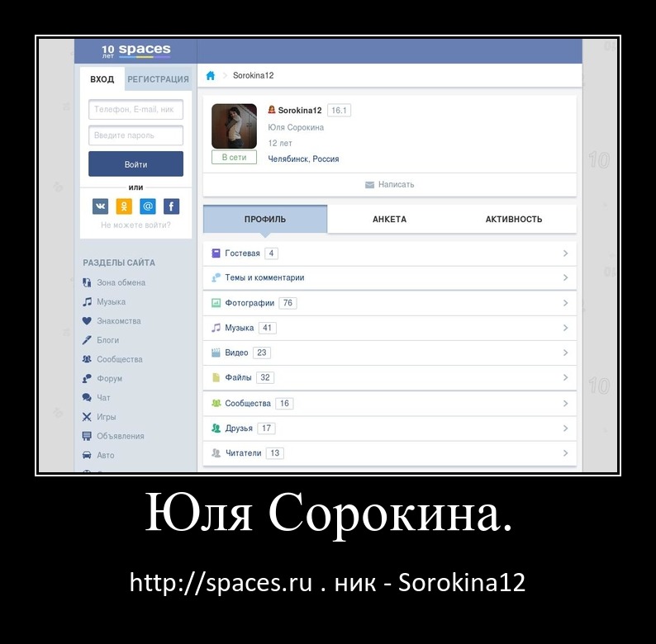Screen dimensions: 656x644
Task: Click the Сообщества people icon in sidebar
Action: click(87, 359)
